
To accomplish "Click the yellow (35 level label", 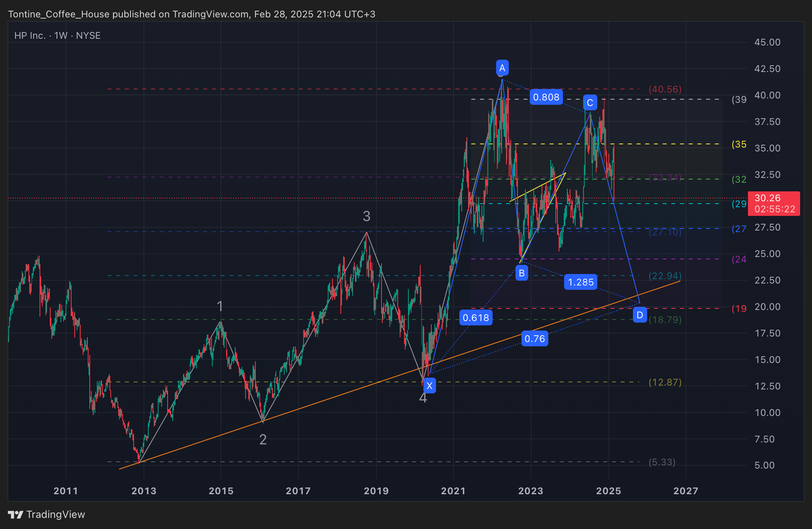I will 739,144.
